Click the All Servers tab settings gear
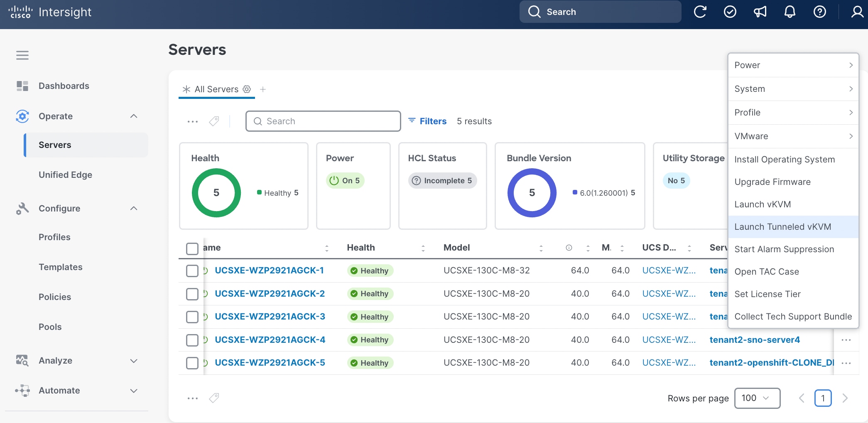Screen dimensions: 868x423 point(247,89)
